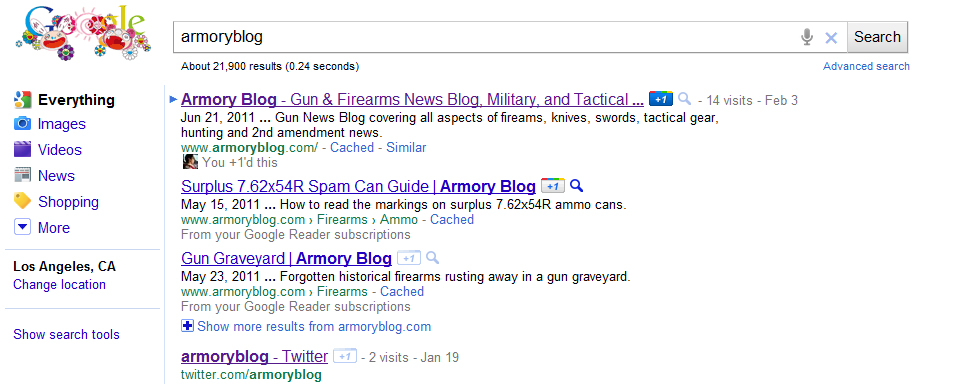Expand plus icon for more armoryblog.com results
This screenshot has height=384, width=972.
pos(188,326)
